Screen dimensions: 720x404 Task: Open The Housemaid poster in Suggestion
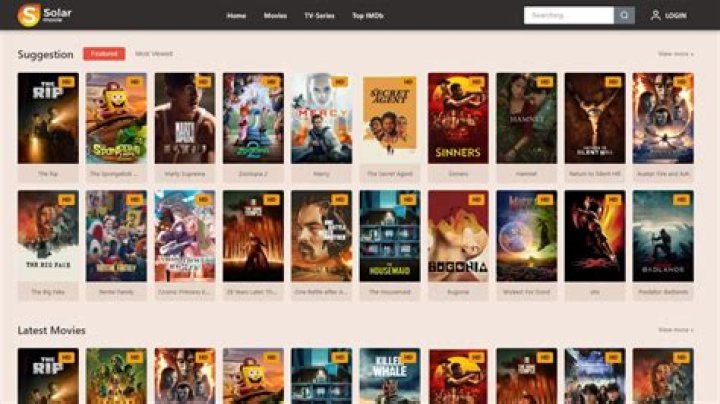[389, 236]
